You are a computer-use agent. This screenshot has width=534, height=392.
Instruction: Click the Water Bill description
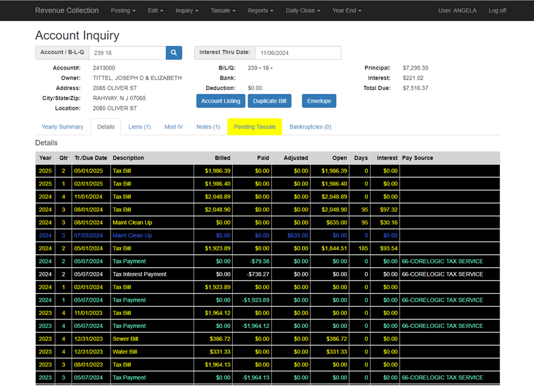[125, 352]
